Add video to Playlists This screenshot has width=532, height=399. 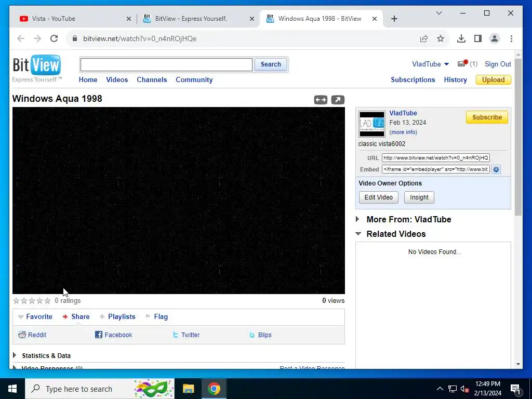[x=117, y=316]
